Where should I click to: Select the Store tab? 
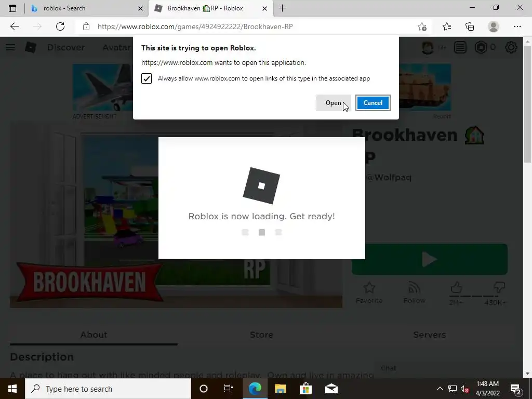point(262,335)
